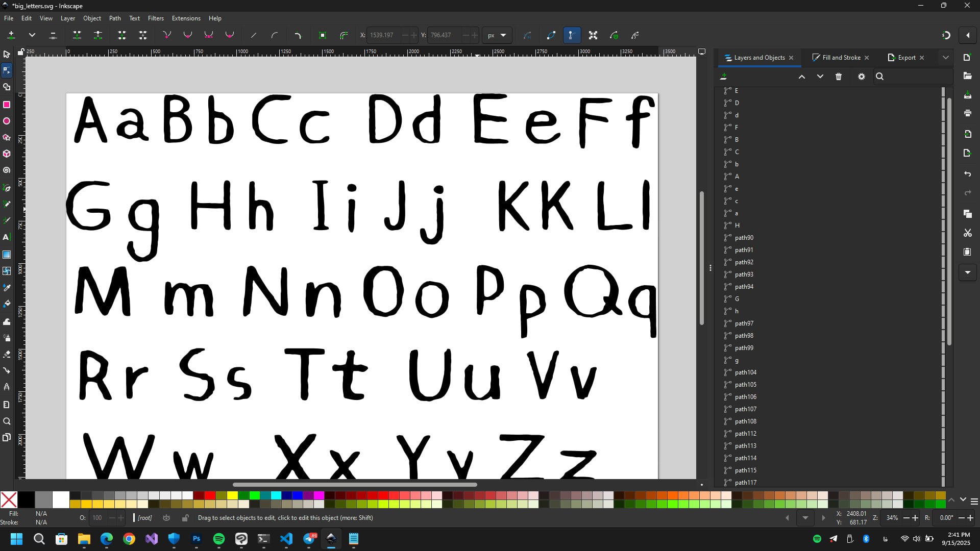The height and width of the screenshot is (551, 980).
Task: Toggle show transformation handles for nodes
Action: pyautogui.click(x=593, y=35)
